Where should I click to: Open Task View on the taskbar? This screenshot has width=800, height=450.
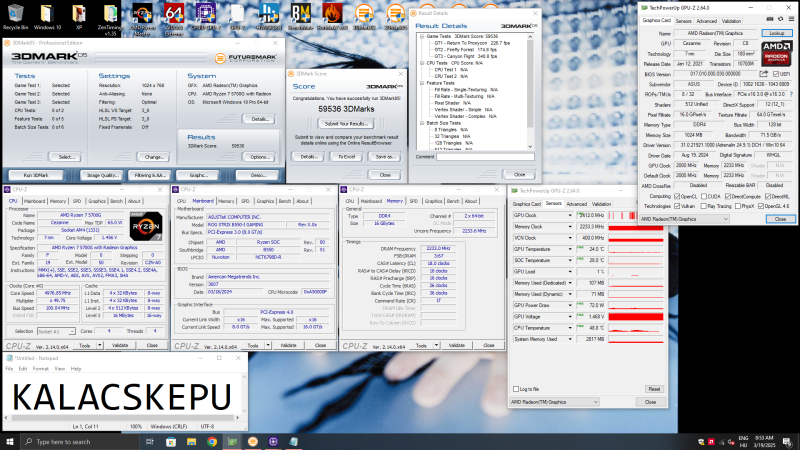point(149,441)
